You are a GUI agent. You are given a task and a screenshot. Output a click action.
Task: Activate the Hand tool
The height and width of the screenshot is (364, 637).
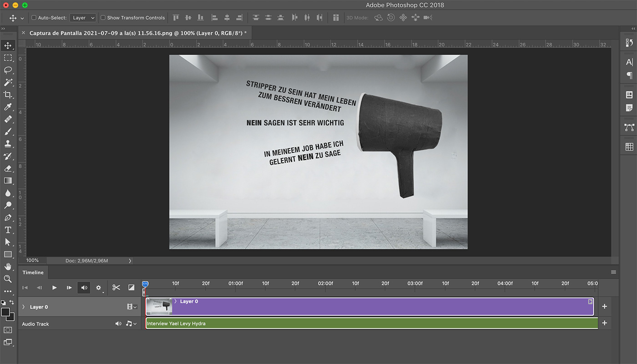click(8, 267)
